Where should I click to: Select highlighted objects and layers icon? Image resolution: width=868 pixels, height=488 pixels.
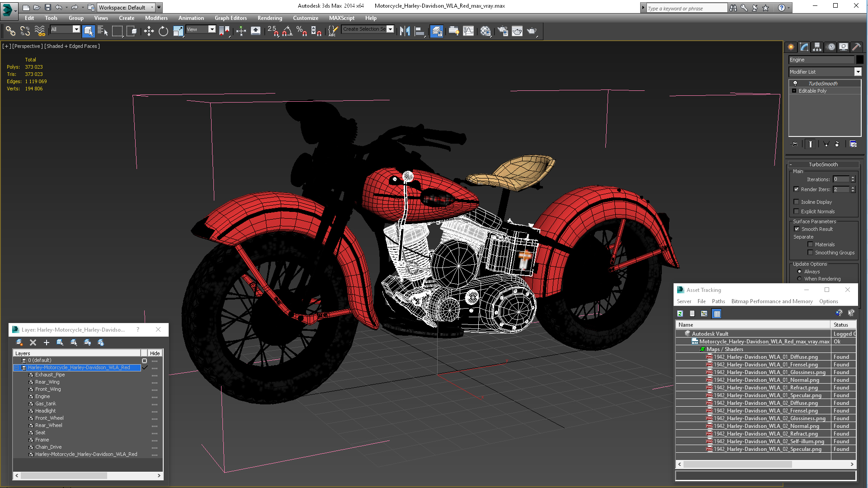[60, 343]
